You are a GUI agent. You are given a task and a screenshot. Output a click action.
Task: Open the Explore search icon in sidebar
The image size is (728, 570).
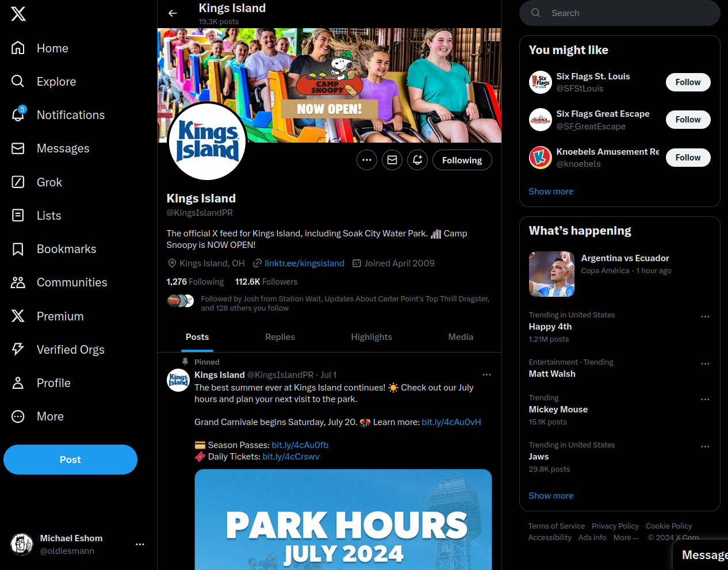(x=18, y=82)
